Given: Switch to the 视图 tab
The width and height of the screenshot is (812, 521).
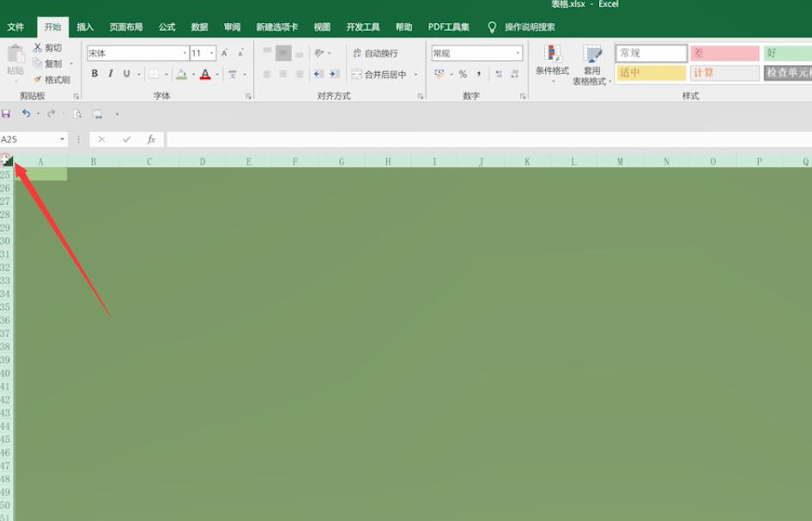Looking at the screenshot, I should pyautogui.click(x=322, y=27).
